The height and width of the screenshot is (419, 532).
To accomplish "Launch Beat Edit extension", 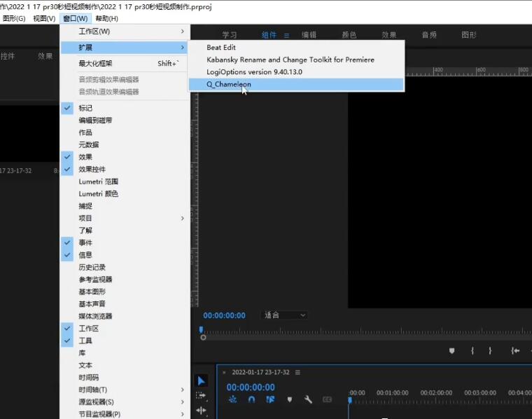I will [297, 47].
